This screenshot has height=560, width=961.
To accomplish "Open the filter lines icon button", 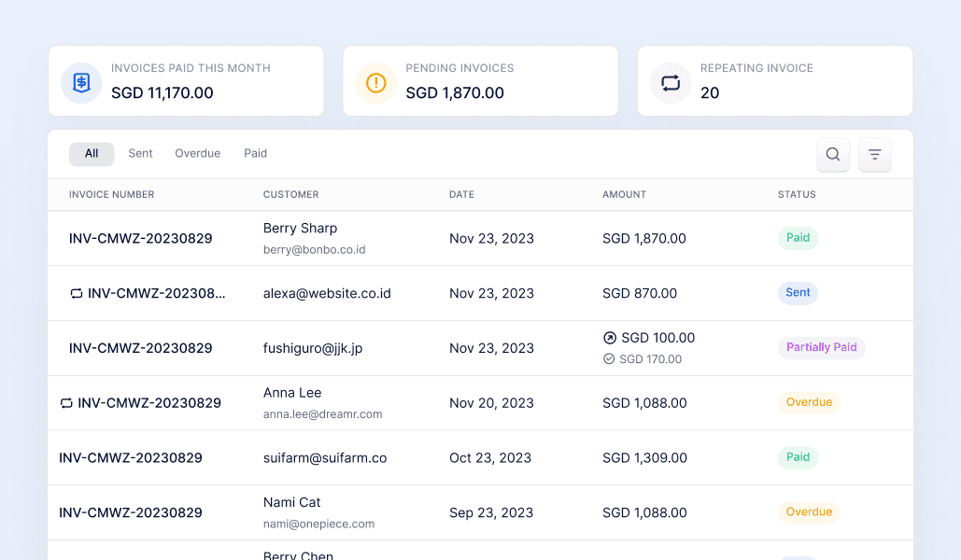I will (x=874, y=154).
